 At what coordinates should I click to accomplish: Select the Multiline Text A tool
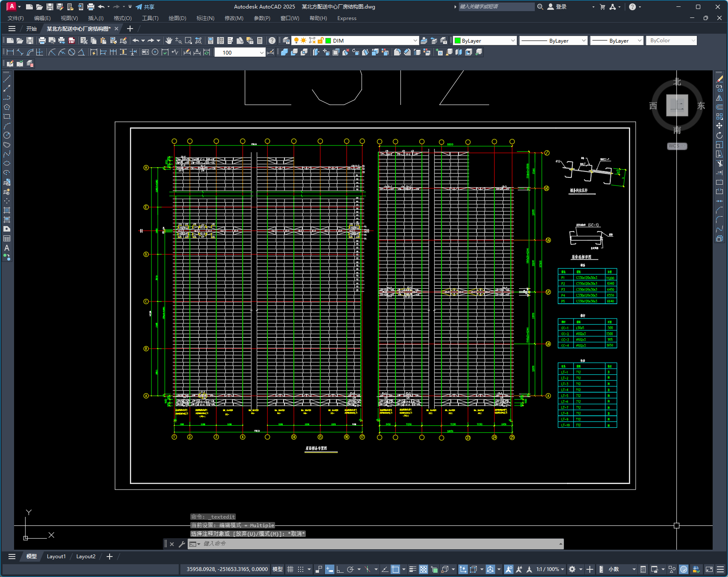[x=7, y=248]
